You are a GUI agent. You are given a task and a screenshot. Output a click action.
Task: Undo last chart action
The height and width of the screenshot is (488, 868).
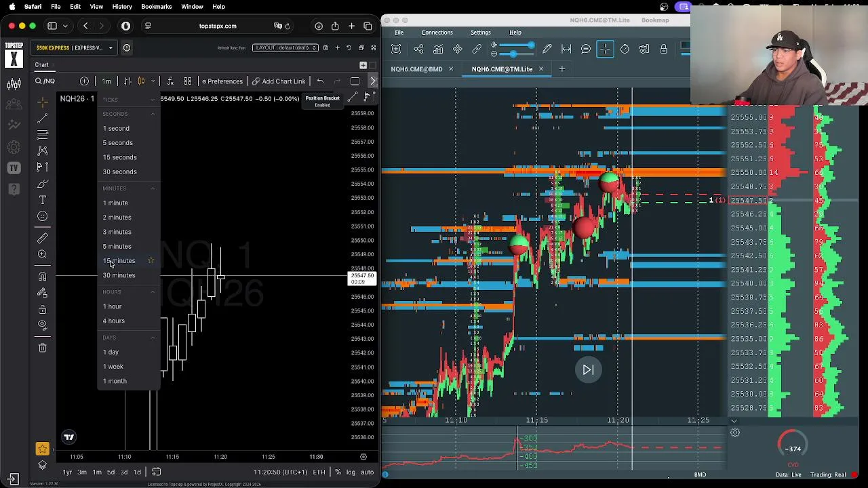point(320,81)
